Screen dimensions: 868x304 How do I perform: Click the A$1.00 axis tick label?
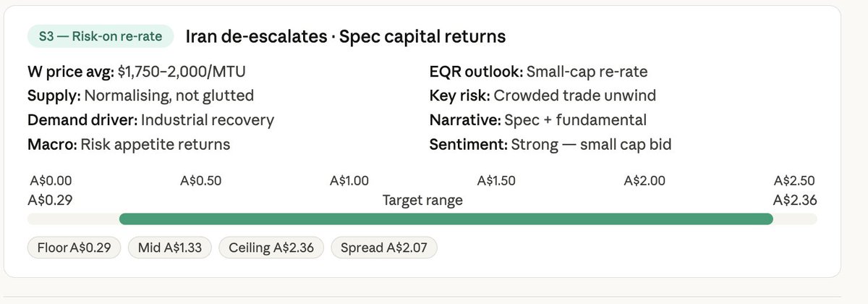[x=349, y=181]
